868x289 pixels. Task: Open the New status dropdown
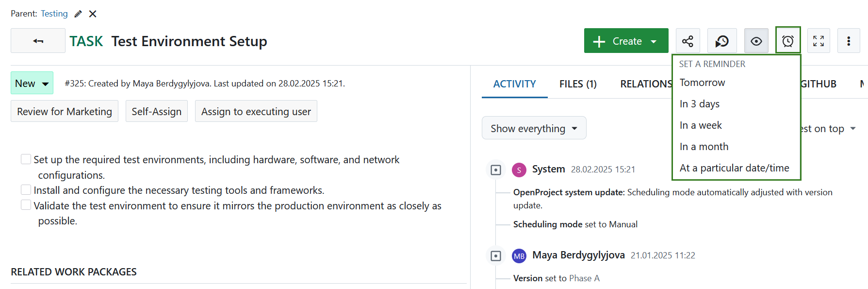32,84
